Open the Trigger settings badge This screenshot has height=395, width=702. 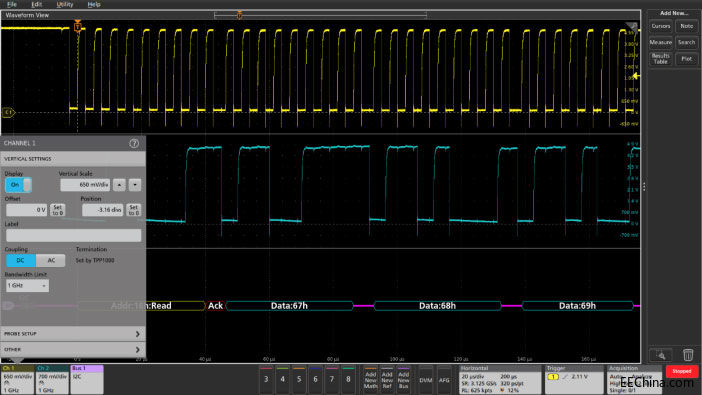pos(574,379)
